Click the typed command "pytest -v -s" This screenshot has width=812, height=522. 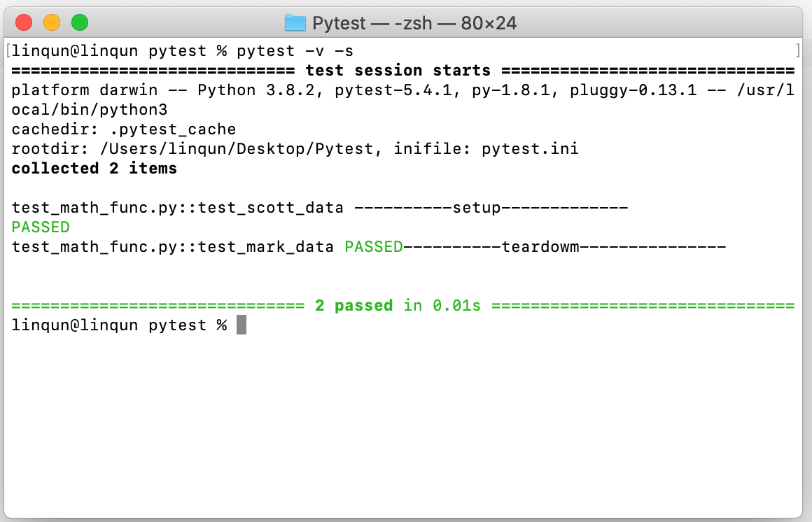pos(295,51)
